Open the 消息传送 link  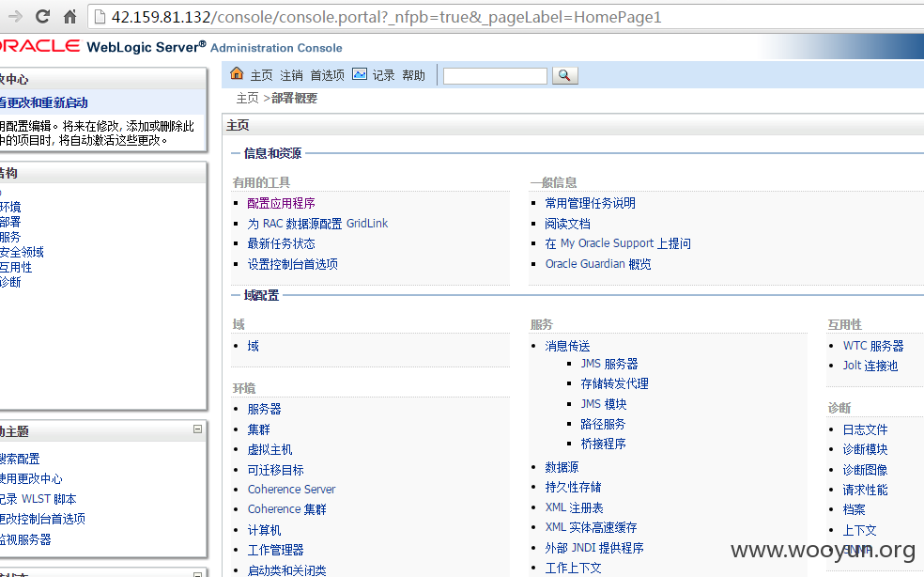coord(567,347)
